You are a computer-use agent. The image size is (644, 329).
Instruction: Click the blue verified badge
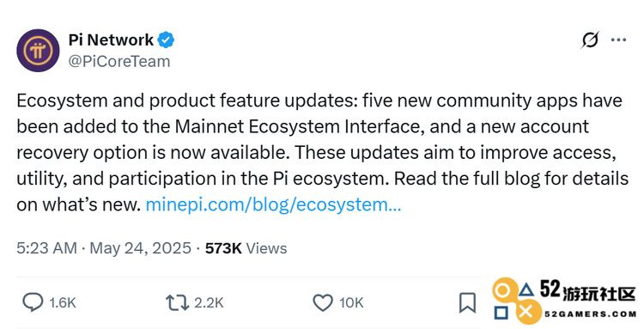(166, 40)
